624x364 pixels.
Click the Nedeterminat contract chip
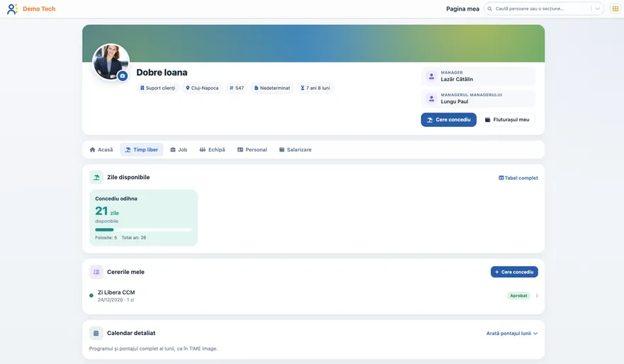coord(272,88)
